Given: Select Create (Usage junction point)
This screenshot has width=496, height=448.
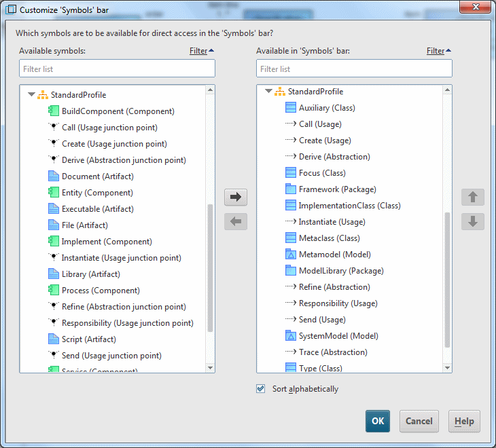Looking at the screenshot, I should (114, 144).
